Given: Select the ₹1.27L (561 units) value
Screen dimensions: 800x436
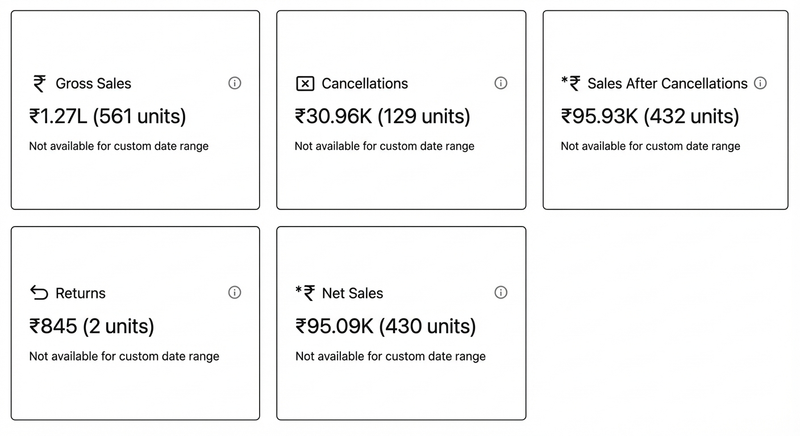Looking at the screenshot, I should point(108,116).
